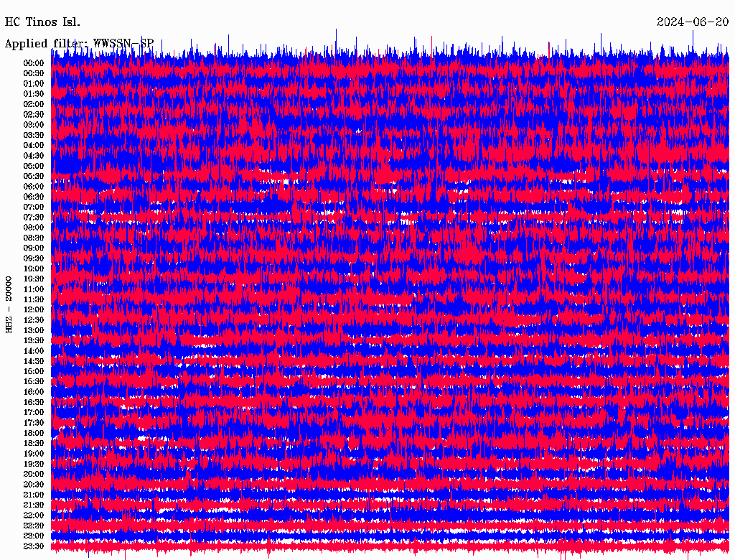The height and width of the screenshot is (560, 735).
Task: Select the 18:30 time label
Action: (x=34, y=443)
